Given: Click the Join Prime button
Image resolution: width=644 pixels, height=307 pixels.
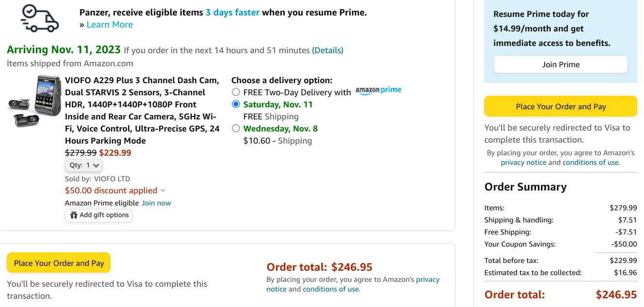Looking at the screenshot, I should 561,64.
